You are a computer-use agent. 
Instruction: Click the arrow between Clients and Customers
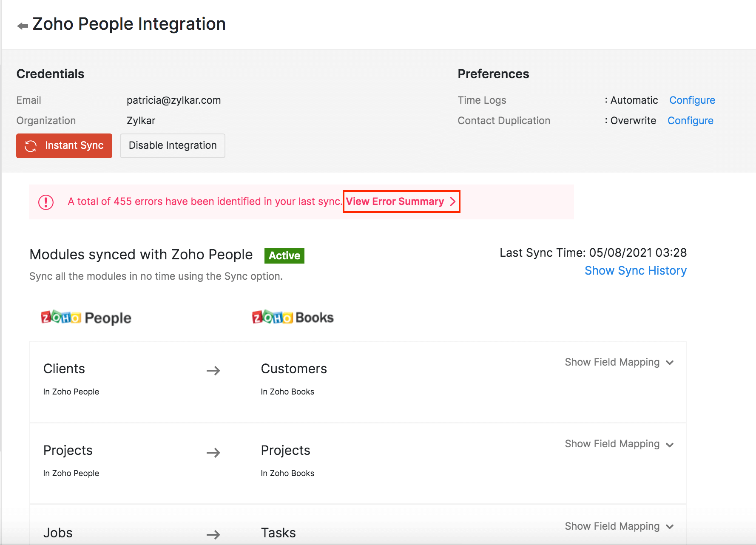(x=213, y=371)
